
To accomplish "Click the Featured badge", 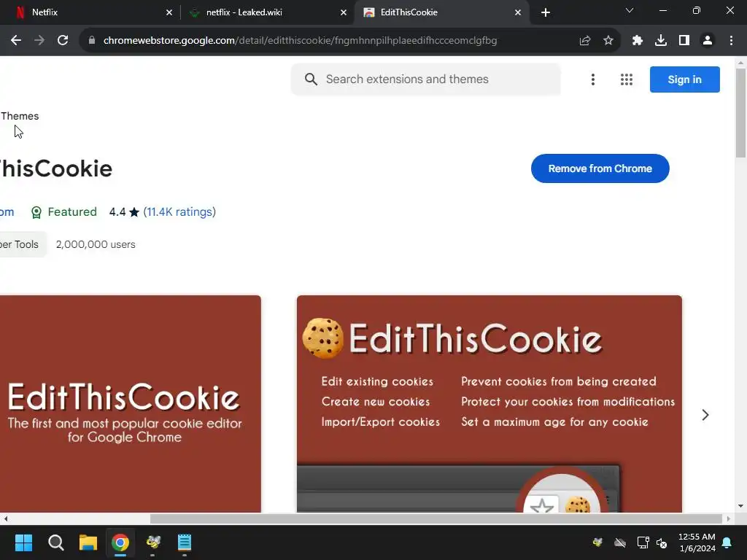I will [64, 212].
